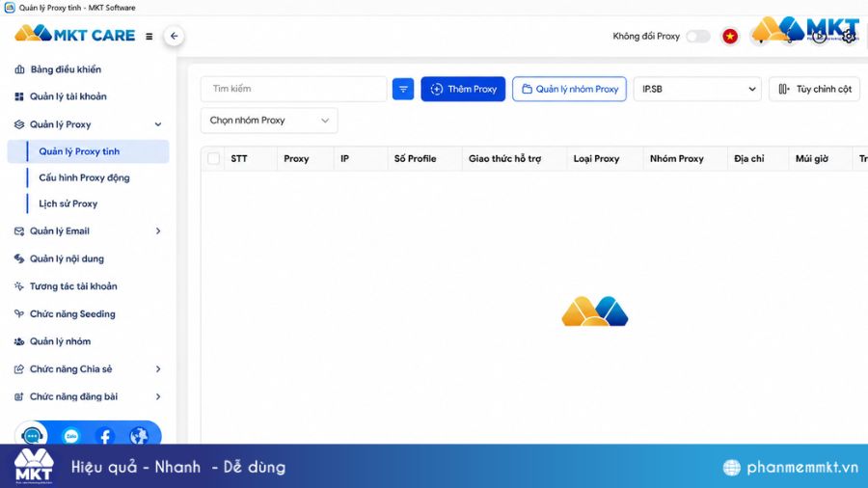This screenshot has width=868, height=488.
Task: Click the app icon in title bar
Action: click(10, 7)
